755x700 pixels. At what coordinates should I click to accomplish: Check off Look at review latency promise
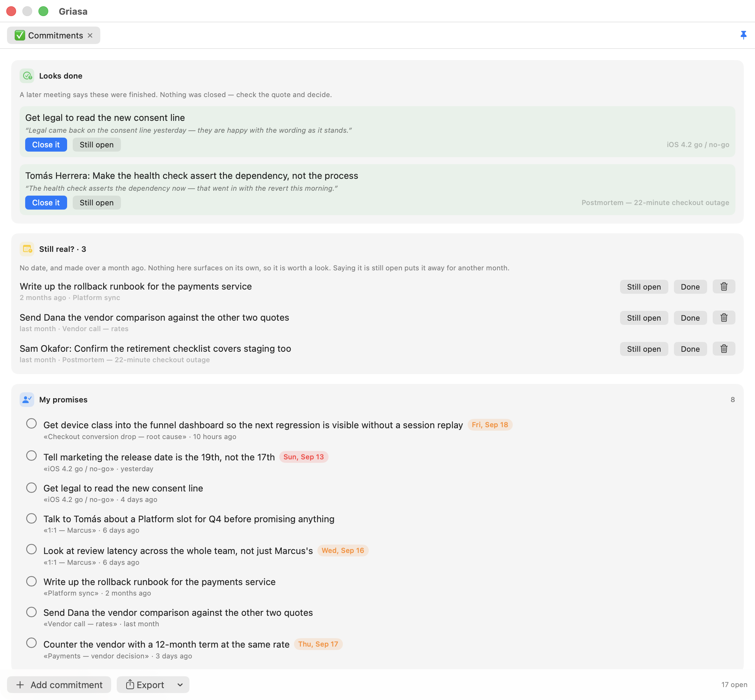tap(31, 549)
